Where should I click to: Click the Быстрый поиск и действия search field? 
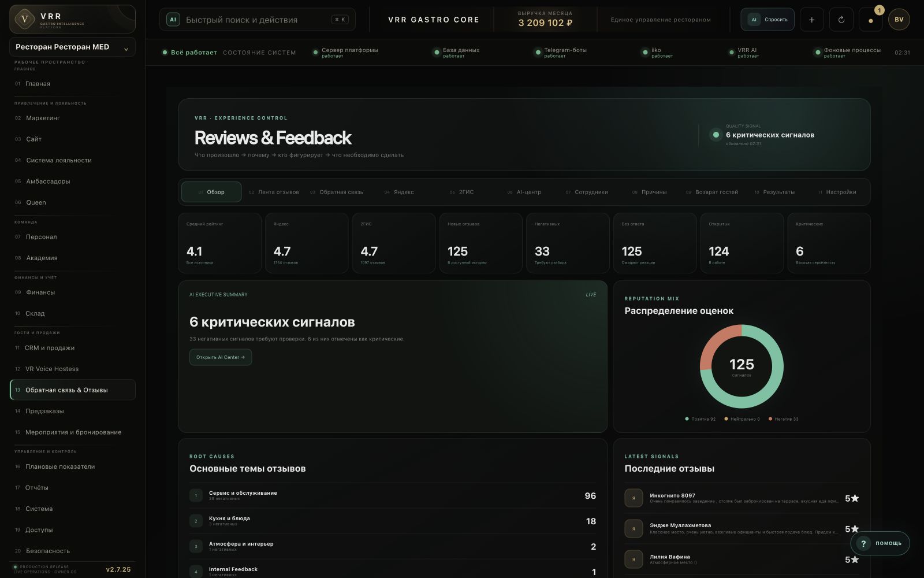(x=258, y=20)
